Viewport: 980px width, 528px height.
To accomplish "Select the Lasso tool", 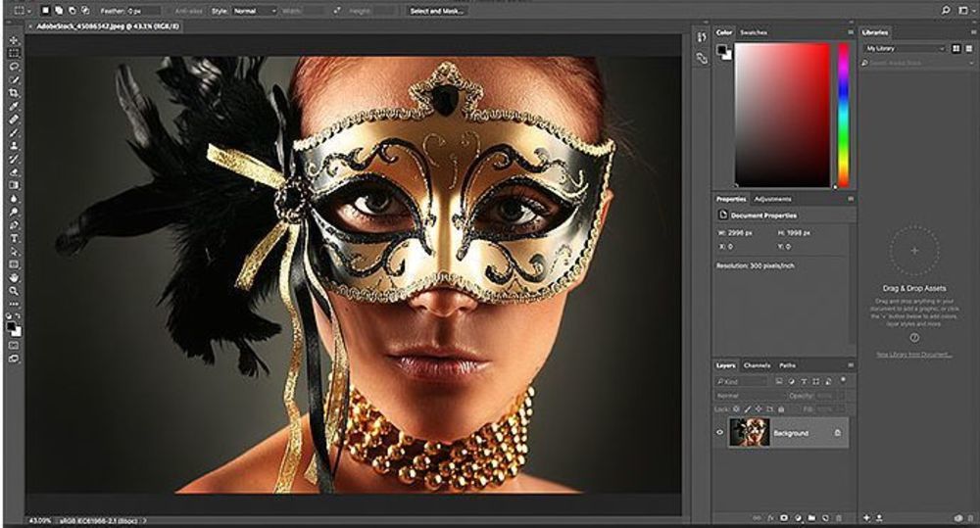I will (14, 67).
